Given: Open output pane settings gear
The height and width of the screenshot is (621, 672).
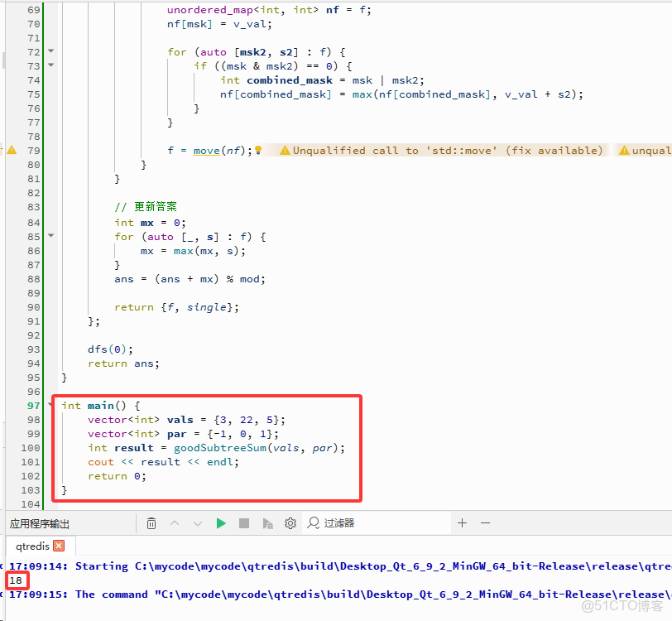Looking at the screenshot, I should 290,523.
